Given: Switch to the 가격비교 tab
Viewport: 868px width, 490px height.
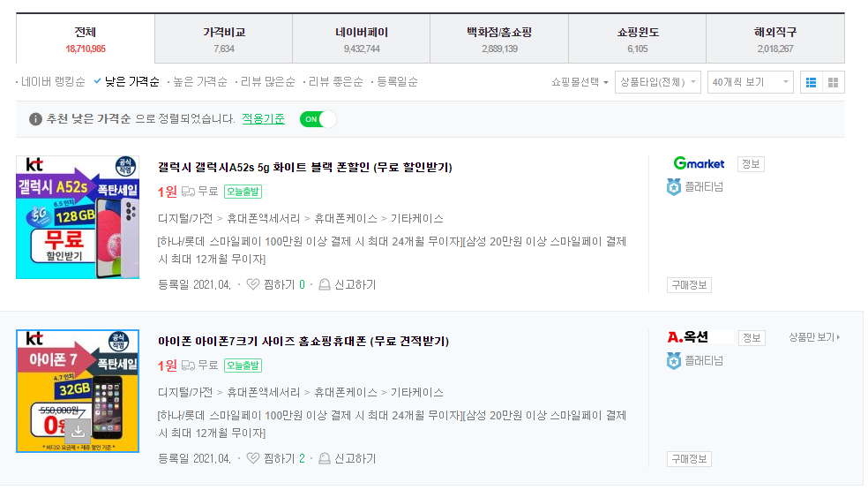Looking at the screenshot, I should 223,39.
